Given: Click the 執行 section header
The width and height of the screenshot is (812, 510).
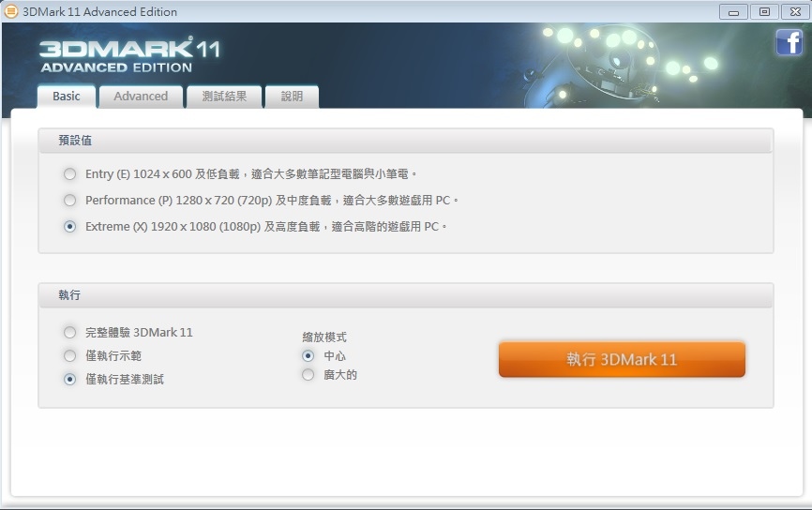Looking at the screenshot, I should 405,295.
